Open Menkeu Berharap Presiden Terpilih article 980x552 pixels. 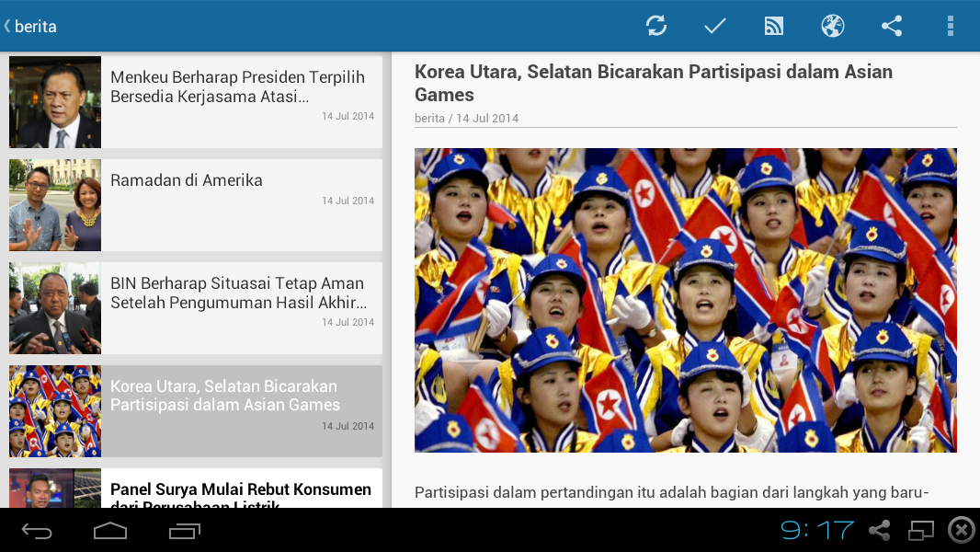[196, 102]
